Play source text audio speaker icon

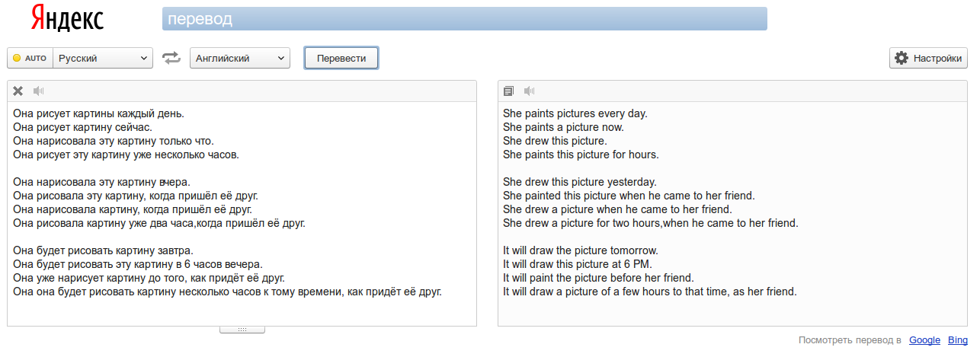tap(39, 91)
